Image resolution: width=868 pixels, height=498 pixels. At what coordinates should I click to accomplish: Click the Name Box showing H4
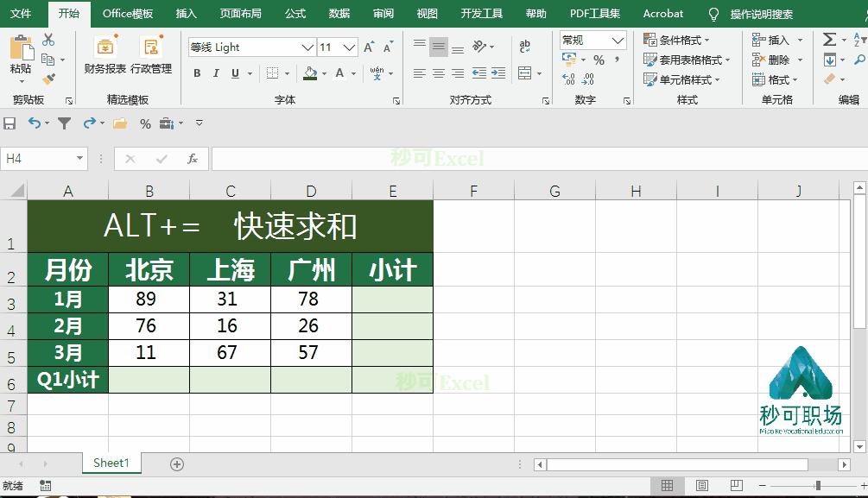[39, 159]
